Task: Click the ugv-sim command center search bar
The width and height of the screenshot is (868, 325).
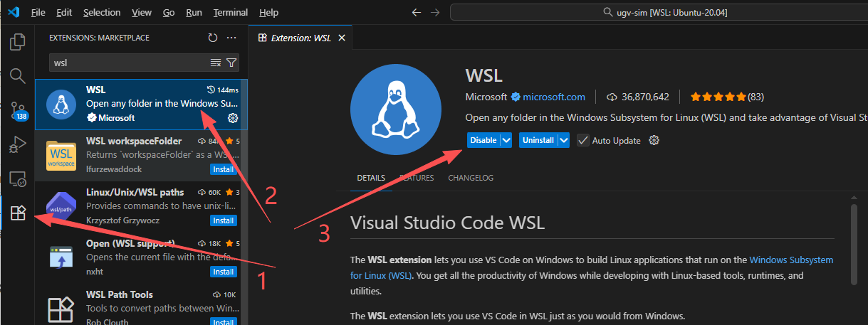Action: point(666,12)
